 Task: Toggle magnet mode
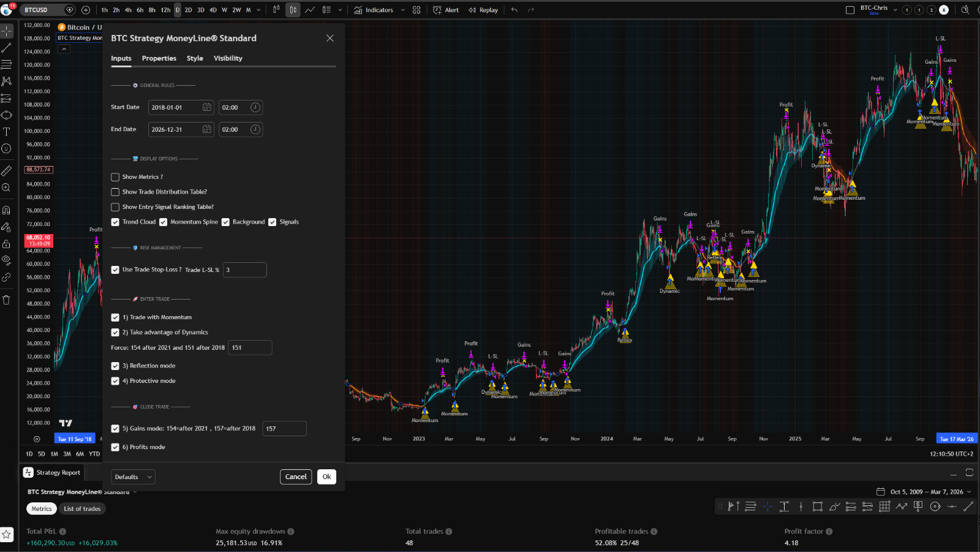pos(7,210)
